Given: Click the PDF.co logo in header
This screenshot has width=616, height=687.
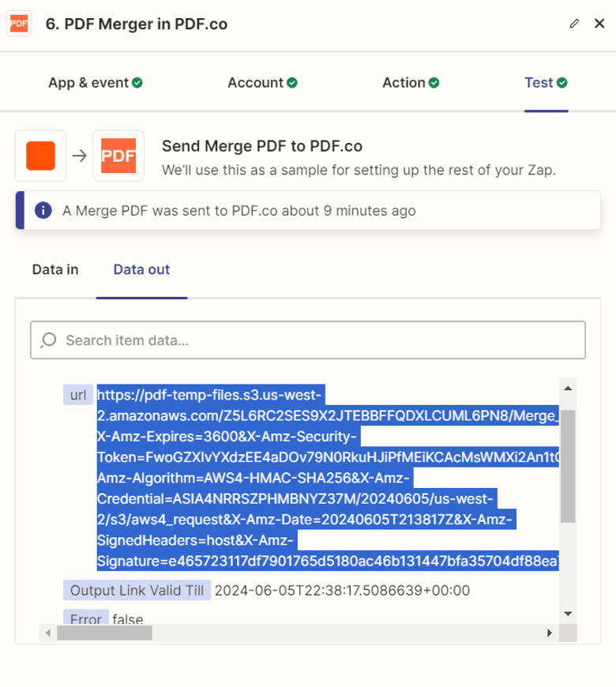Looking at the screenshot, I should click(18, 24).
